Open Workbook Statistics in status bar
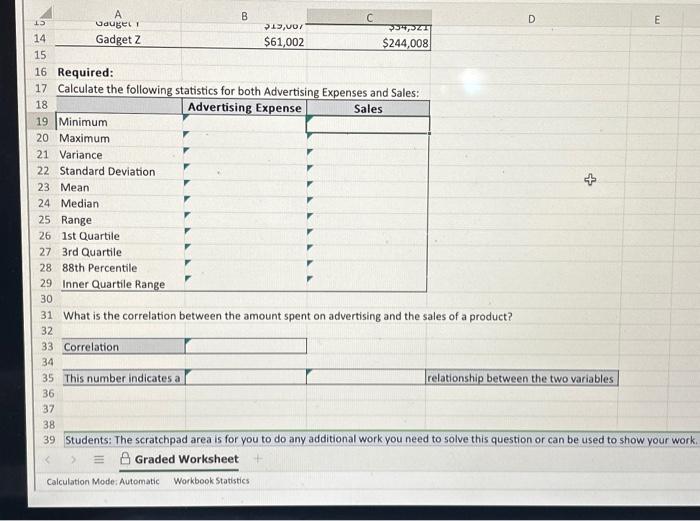This screenshot has width=700, height=521. (x=212, y=481)
